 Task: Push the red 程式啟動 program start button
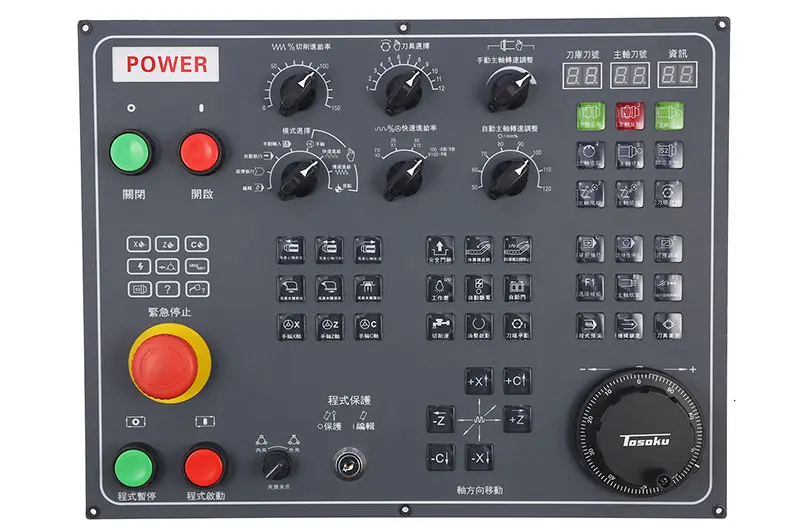tap(204, 467)
